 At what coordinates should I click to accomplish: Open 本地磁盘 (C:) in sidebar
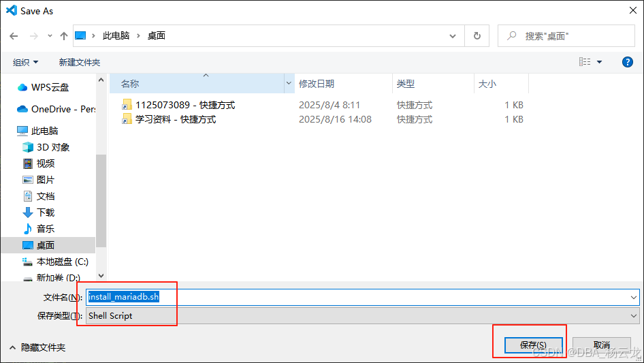55,262
